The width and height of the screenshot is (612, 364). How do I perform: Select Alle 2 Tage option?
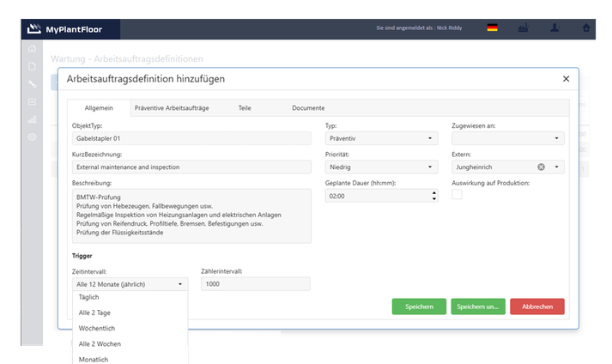click(x=130, y=312)
